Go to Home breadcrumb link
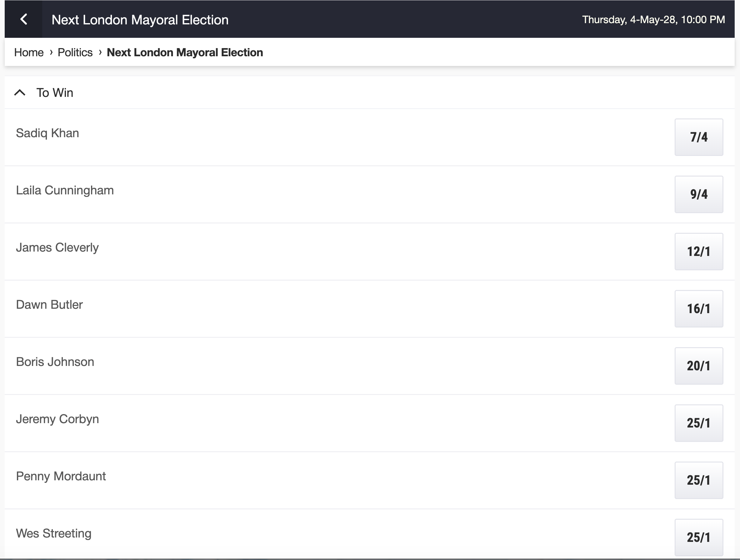 tap(29, 52)
